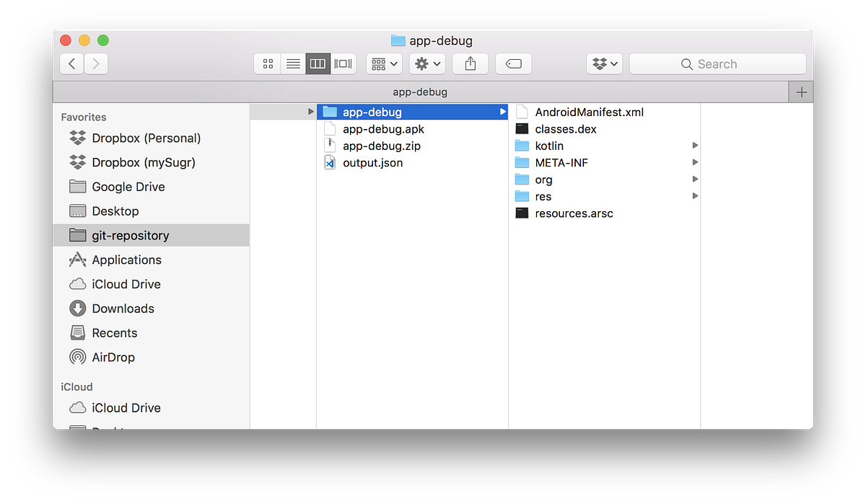Select the app-debug folder row
This screenshot has width=866, height=504.
pyautogui.click(x=412, y=112)
